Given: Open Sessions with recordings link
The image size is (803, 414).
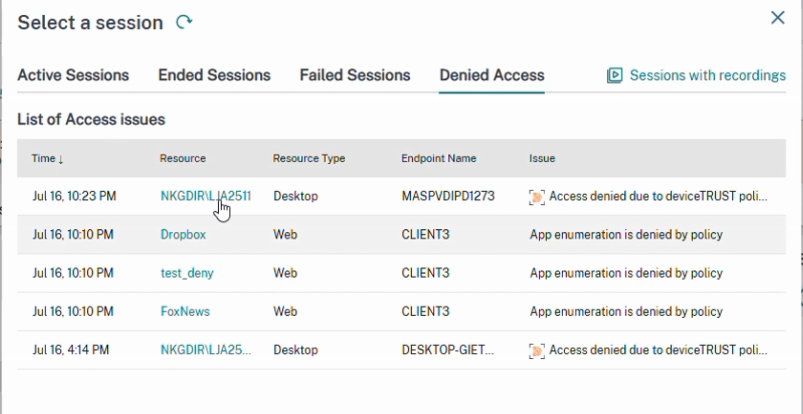Looking at the screenshot, I should [708, 75].
